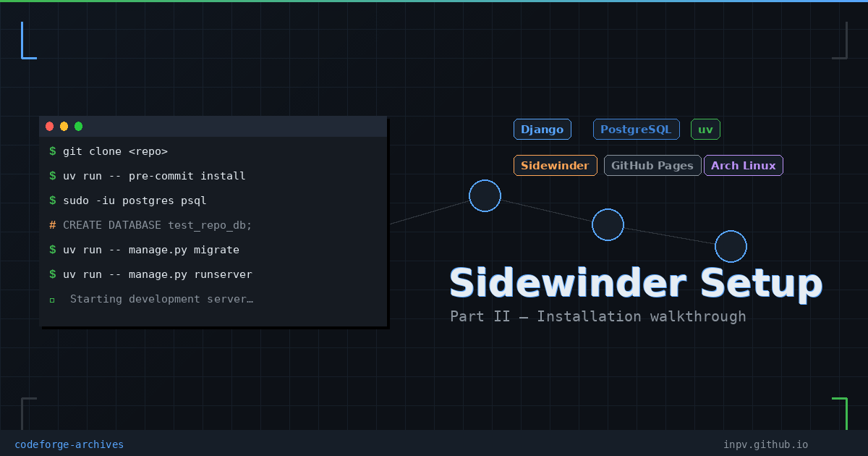Select the PostgreSQL tag badge
The height and width of the screenshot is (456, 868).
point(637,130)
